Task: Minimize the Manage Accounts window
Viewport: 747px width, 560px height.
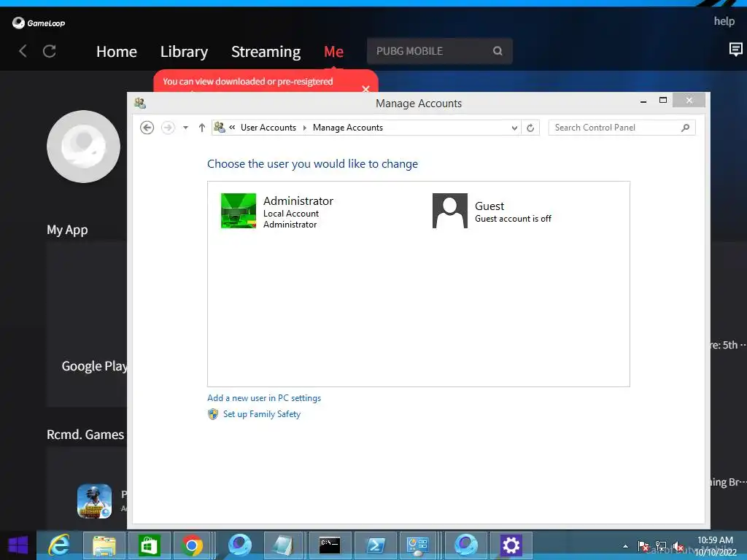Action: (x=643, y=101)
